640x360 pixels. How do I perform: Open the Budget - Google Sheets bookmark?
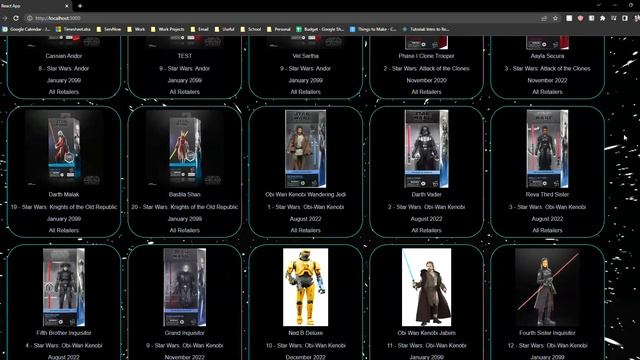[x=320, y=29]
